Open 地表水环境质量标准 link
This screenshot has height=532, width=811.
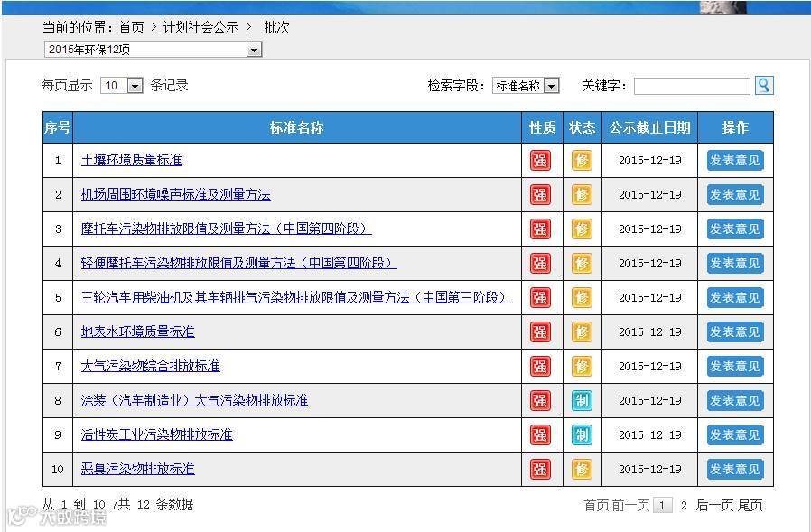pos(137,331)
